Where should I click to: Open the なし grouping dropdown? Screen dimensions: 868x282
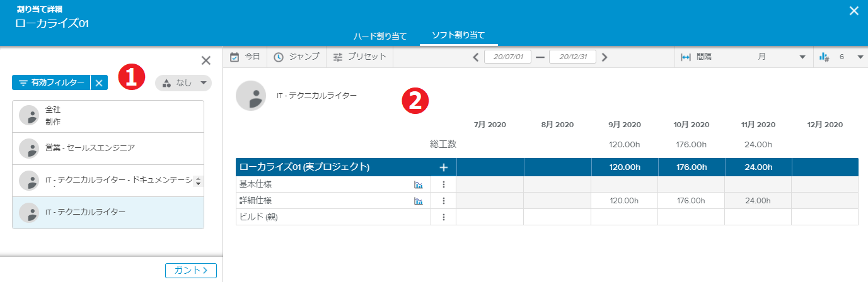pos(183,83)
